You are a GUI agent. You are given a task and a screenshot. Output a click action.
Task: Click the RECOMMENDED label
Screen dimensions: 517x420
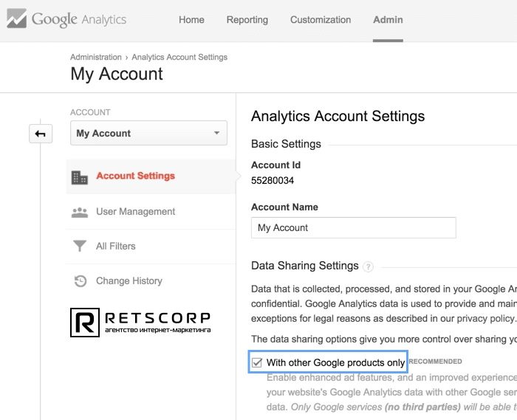pos(435,362)
